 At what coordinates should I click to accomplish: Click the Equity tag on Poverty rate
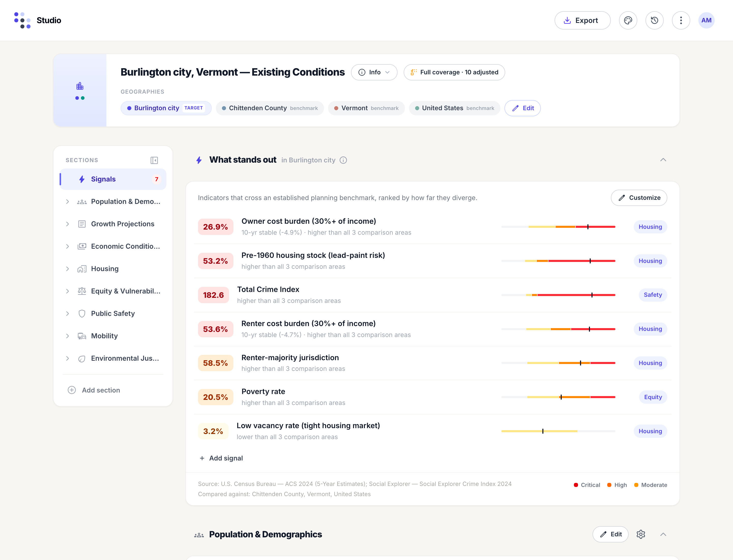coord(653,397)
